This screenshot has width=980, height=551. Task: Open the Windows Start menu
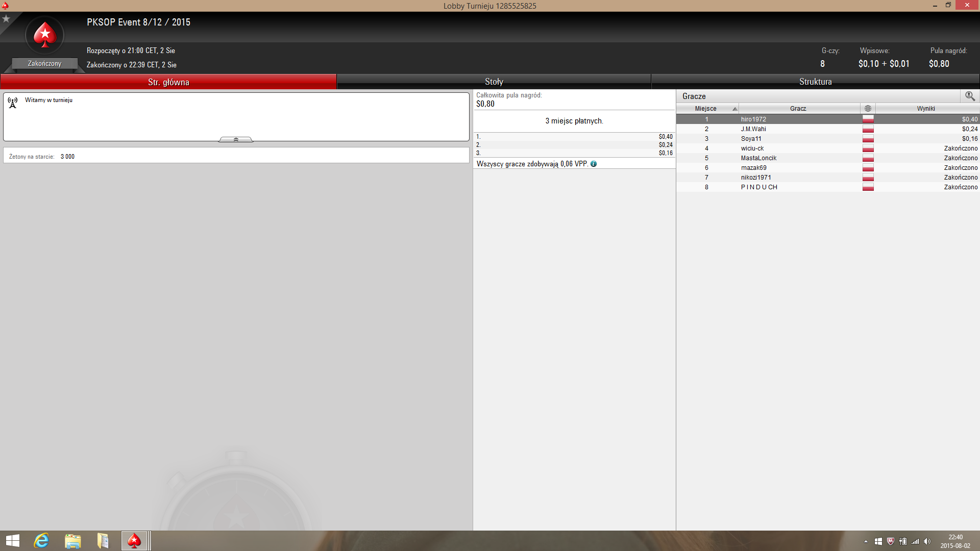(13, 541)
